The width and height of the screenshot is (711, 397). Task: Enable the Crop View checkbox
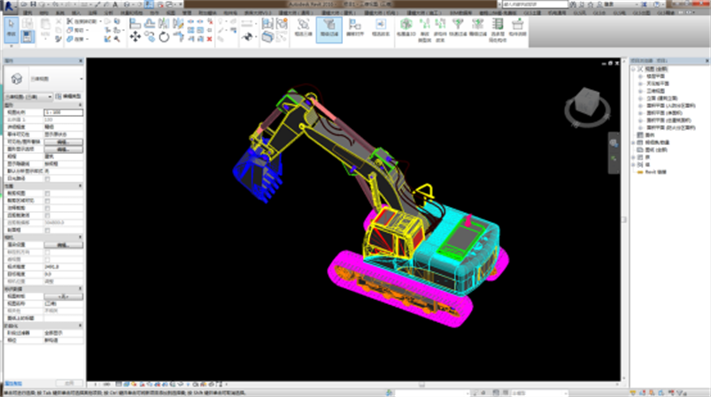[47, 194]
